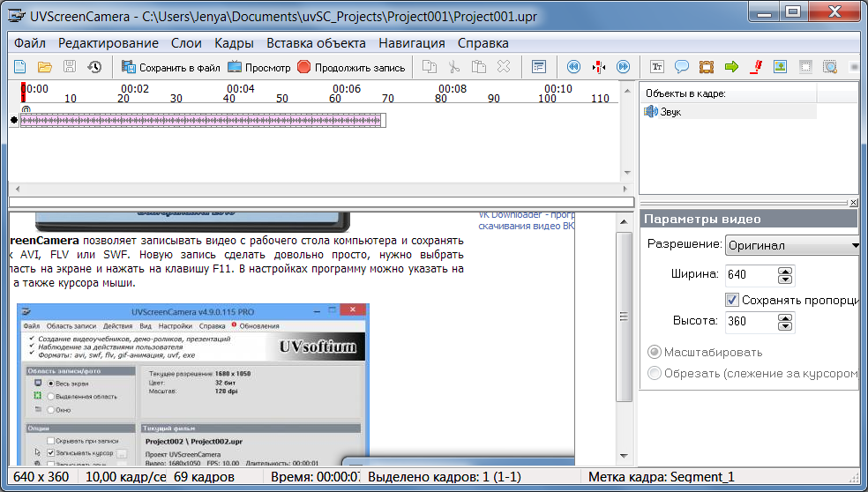Click the Продолжить запись button
The image size is (868, 492).
pos(351,67)
